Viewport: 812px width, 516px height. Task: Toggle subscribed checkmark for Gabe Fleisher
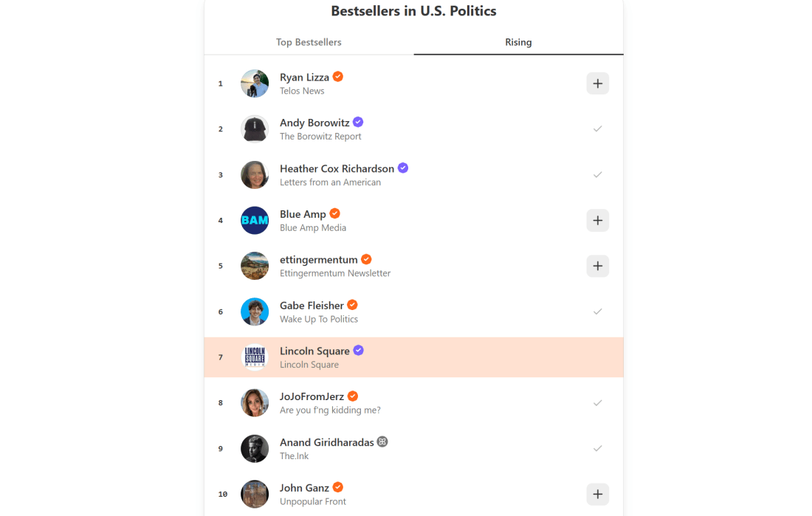click(597, 312)
